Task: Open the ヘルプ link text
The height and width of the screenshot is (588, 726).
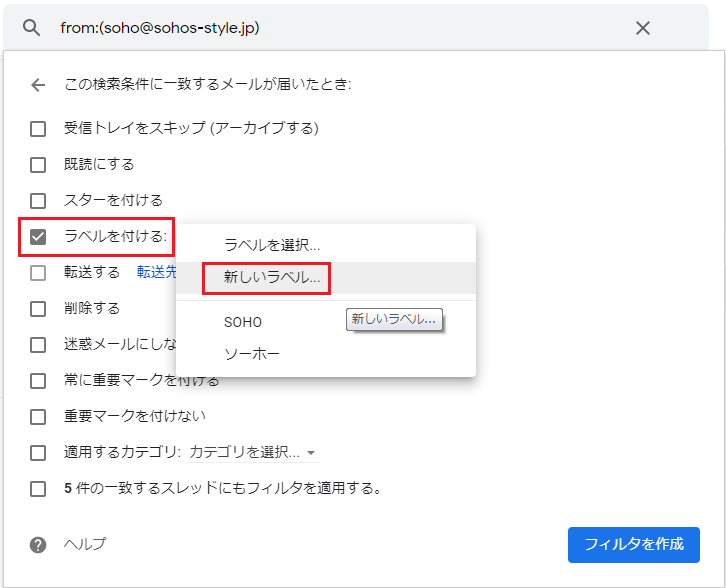Action: [x=85, y=544]
